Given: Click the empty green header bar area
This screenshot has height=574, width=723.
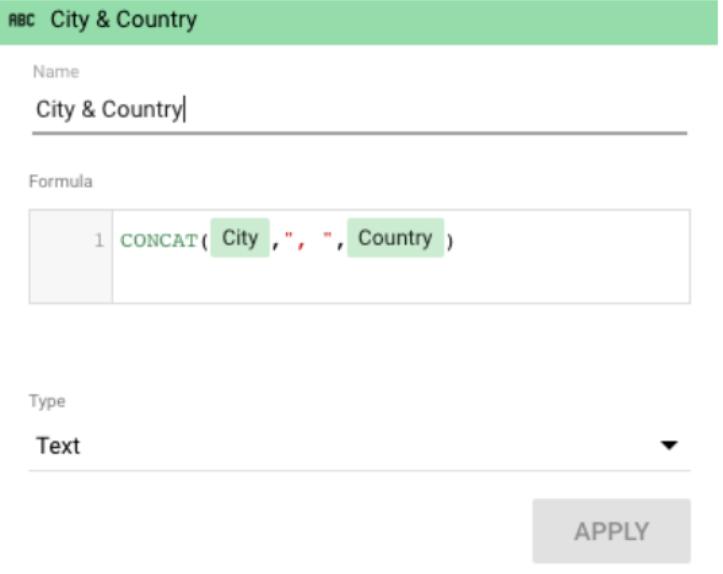Looking at the screenshot, I should 450,20.
